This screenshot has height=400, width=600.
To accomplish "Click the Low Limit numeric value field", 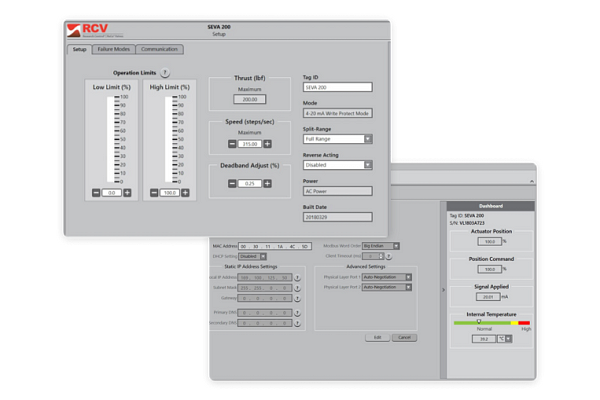I will coord(112,193).
